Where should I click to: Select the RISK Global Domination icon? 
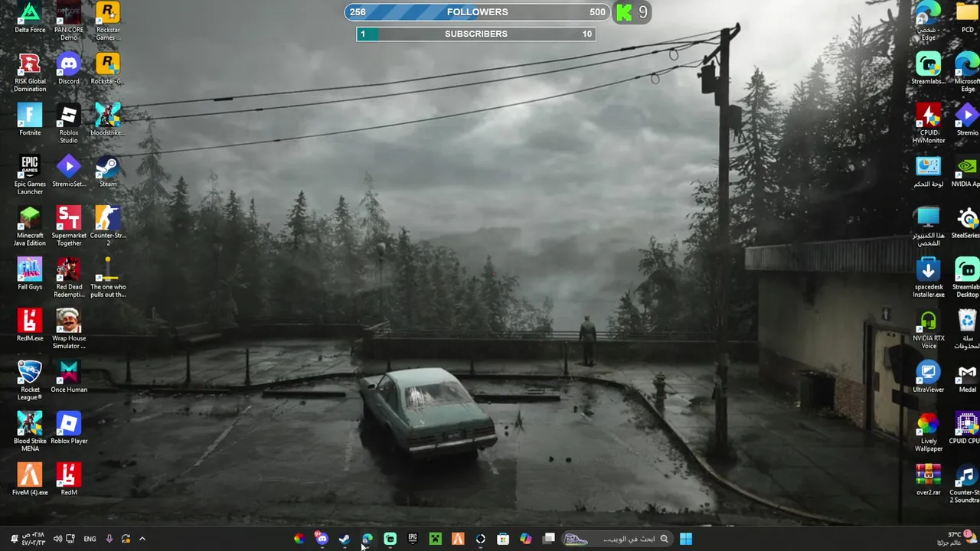click(x=30, y=73)
